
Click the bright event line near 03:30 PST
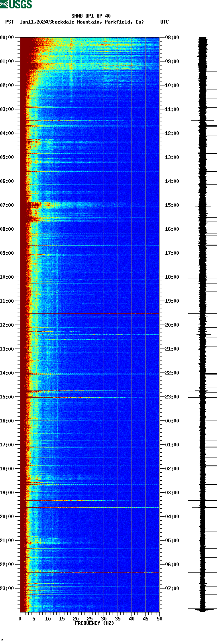pyautogui.click(x=90, y=120)
